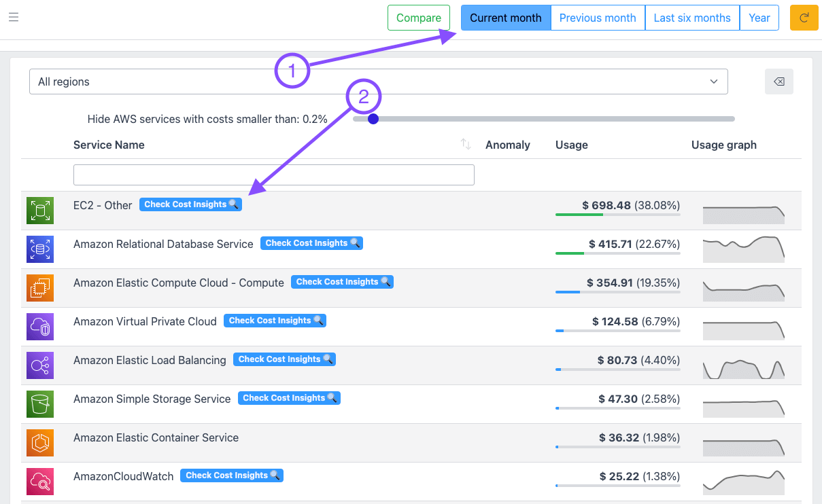Click the $ 36.32 usage value
Screen dimensions: 822x504
(x=619, y=437)
